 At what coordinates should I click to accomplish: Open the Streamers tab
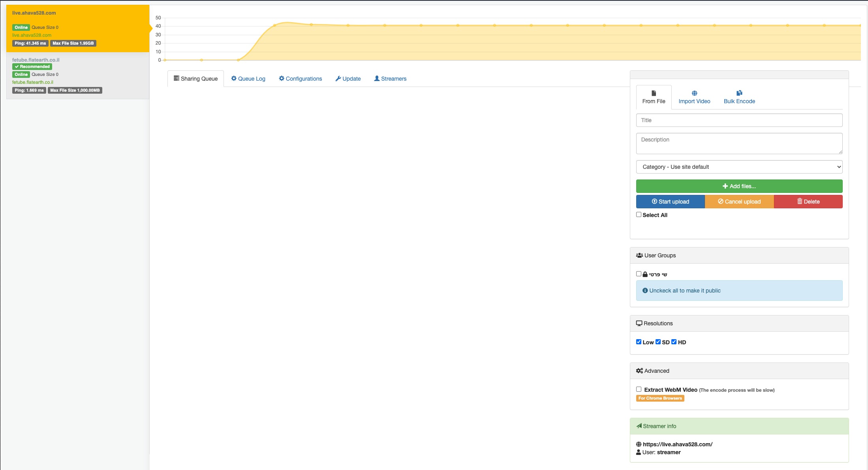(x=390, y=79)
